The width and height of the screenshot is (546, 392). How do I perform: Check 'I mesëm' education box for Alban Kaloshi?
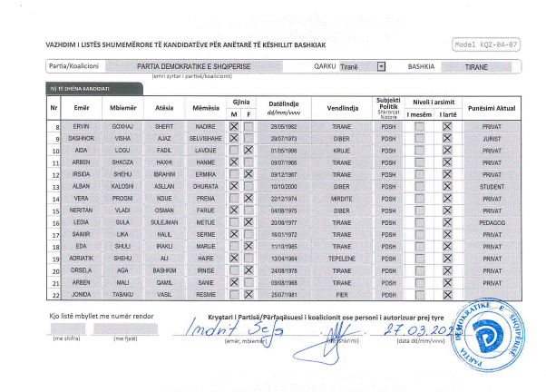click(419, 185)
